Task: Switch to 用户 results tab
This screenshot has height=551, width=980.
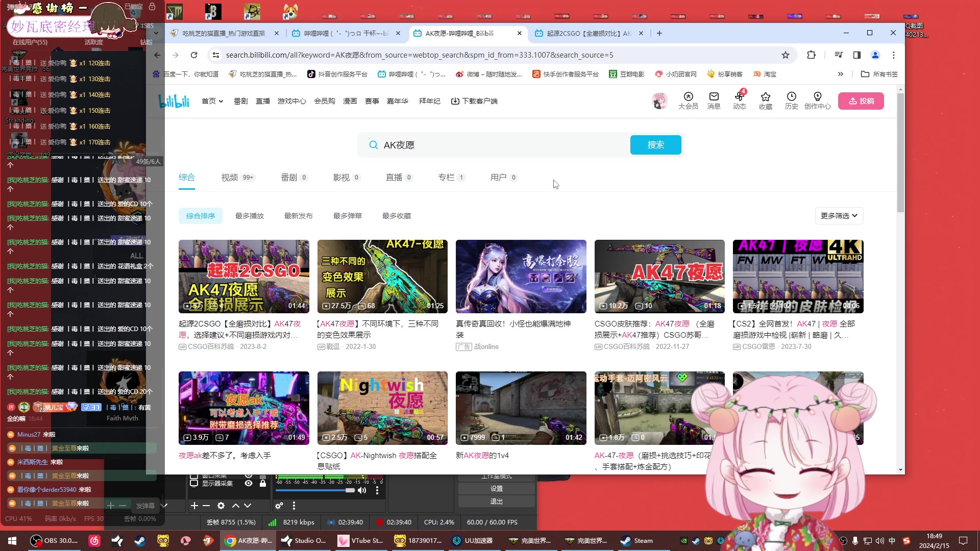Action: tap(504, 178)
